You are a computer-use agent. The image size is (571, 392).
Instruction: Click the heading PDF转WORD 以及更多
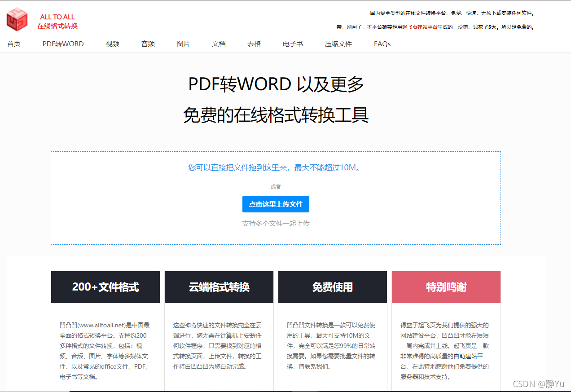276,84
